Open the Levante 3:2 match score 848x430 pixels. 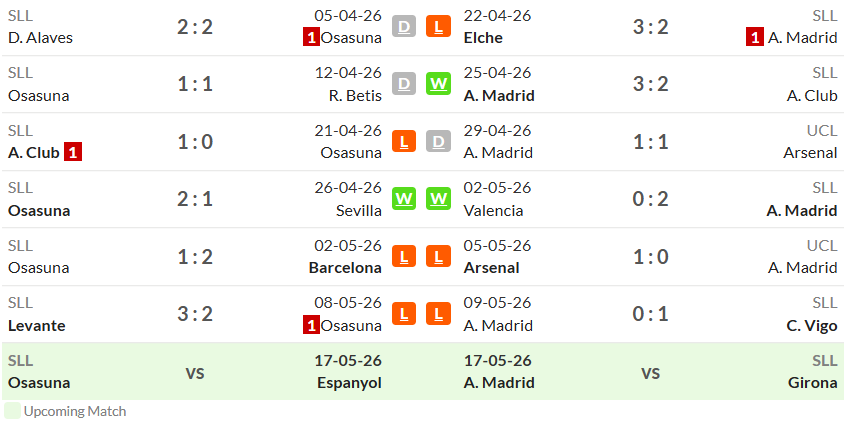coord(195,314)
